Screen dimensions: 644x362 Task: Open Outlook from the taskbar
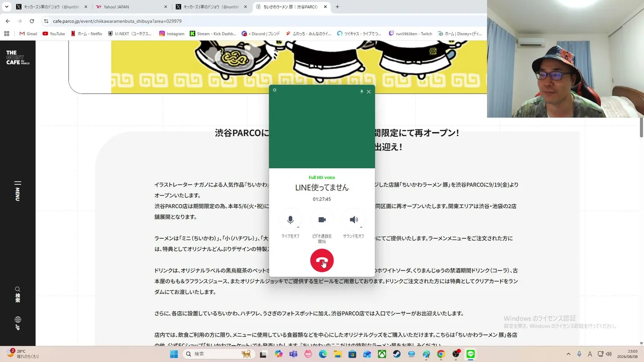click(x=367, y=354)
